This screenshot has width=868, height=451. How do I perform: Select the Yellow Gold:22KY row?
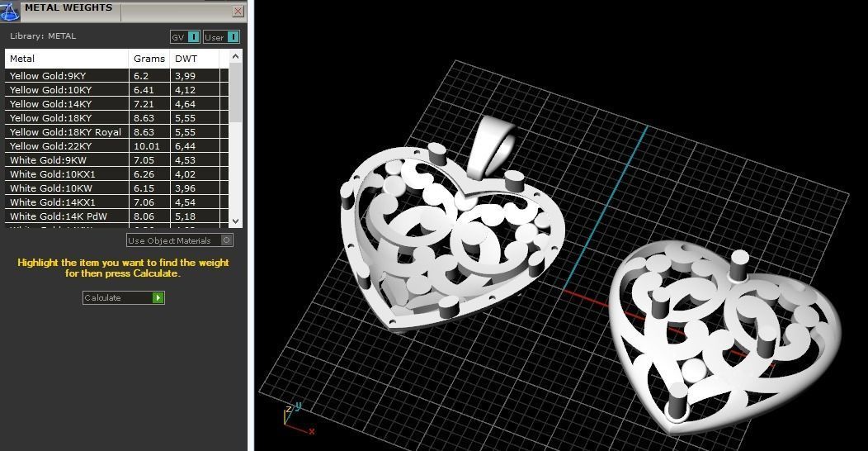(x=117, y=145)
